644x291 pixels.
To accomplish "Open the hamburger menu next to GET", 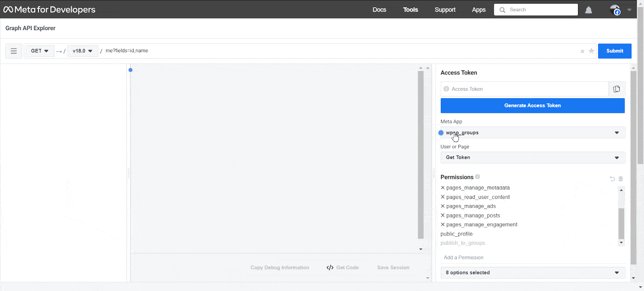I will point(14,51).
